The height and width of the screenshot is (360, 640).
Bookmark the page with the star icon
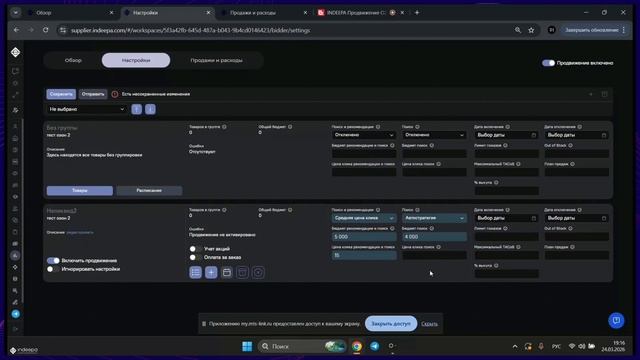point(531,30)
